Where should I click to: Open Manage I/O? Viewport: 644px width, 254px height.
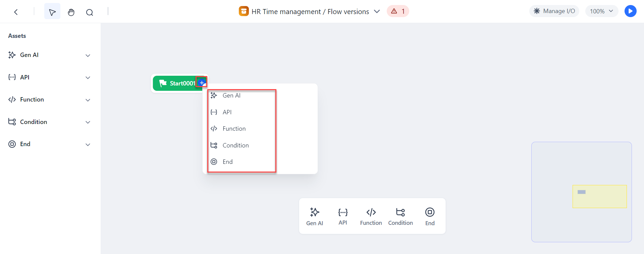pyautogui.click(x=554, y=11)
